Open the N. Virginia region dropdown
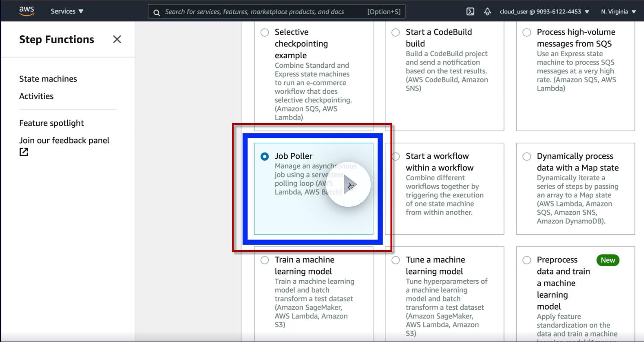This screenshot has width=644, height=342. click(x=619, y=12)
